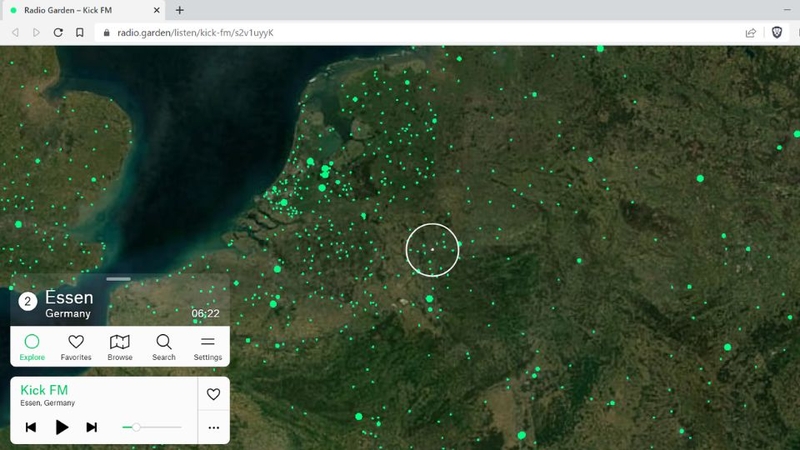Viewport: 800px width, 450px height.
Task: Go to the previous station
Action: point(31,427)
